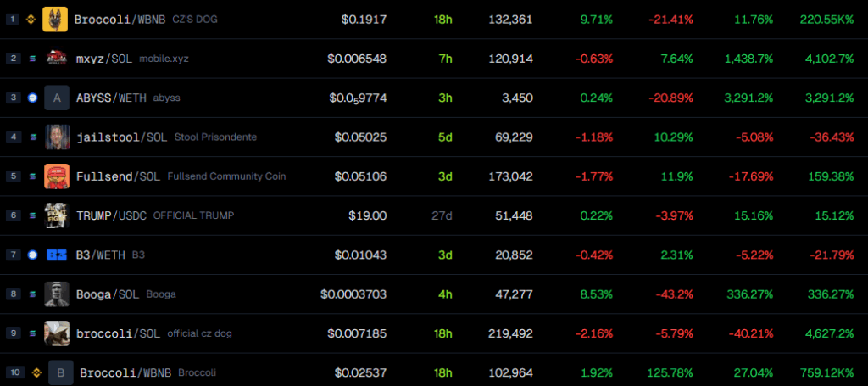This screenshot has width=868, height=386.
Task: Click the ABYSS placeholder 'A' avatar
Action: point(57,98)
